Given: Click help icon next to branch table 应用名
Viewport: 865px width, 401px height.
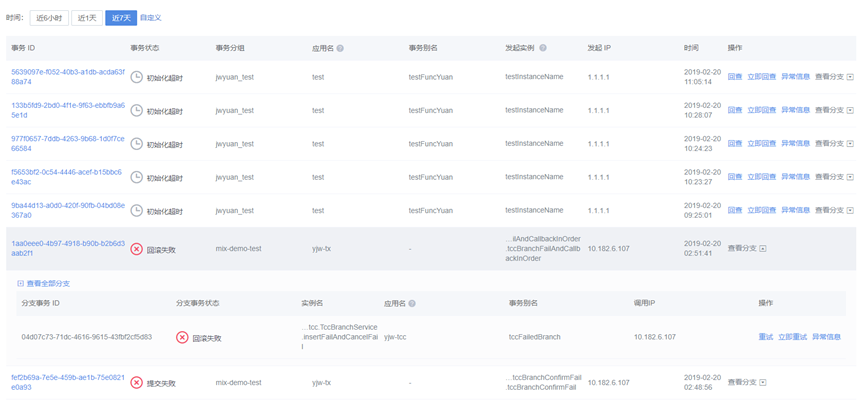Looking at the screenshot, I should [412, 303].
